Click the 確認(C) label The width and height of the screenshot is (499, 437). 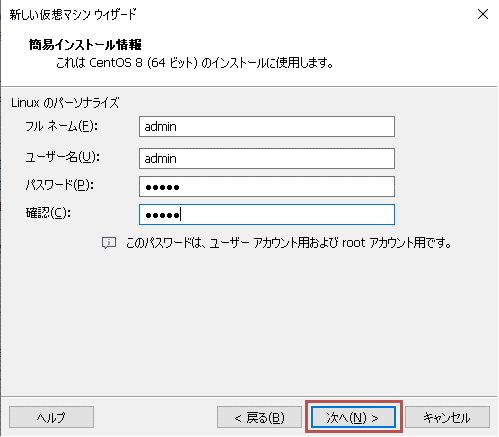coord(48,213)
